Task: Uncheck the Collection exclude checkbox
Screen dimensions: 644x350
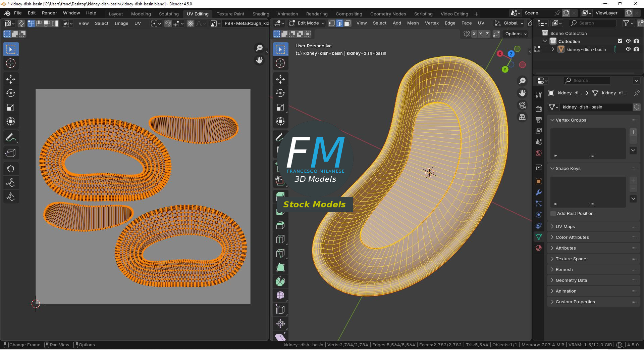Action: pyautogui.click(x=620, y=41)
